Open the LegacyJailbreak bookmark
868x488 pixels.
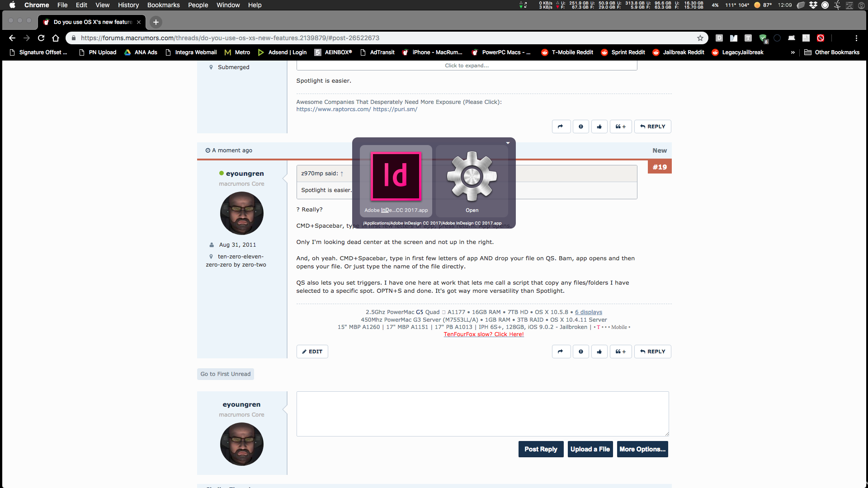pos(738,52)
